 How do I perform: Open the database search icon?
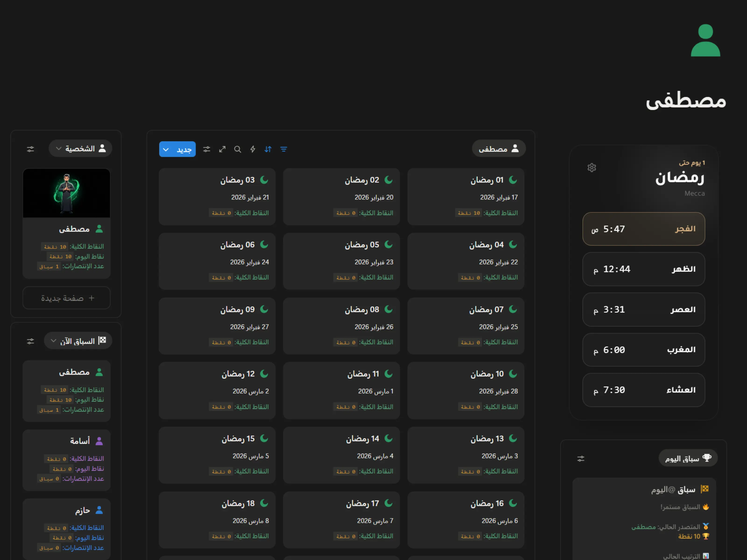click(x=238, y=149)
